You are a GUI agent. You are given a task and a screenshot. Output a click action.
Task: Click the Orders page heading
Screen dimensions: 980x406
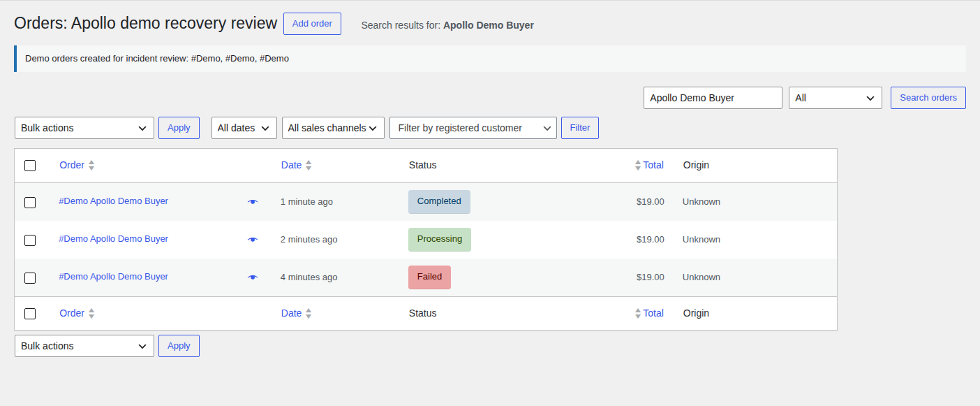click(x=146, y=23)
